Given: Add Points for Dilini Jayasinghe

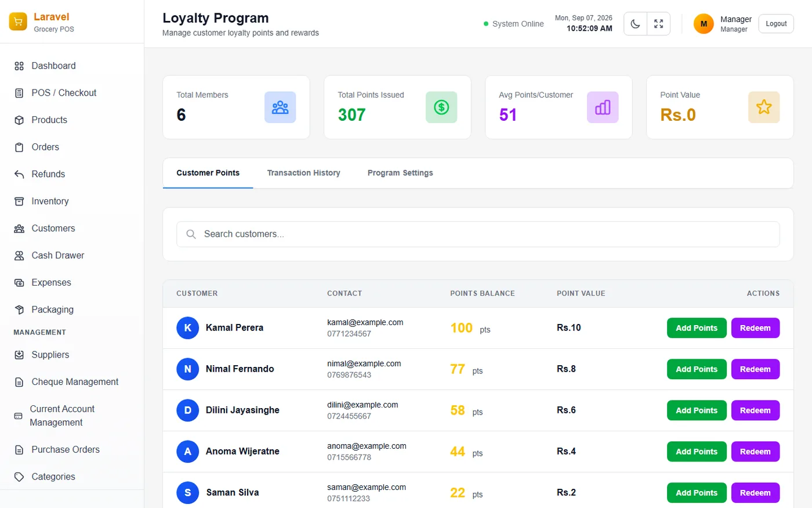Looking at the screenshot, I should 697,410.
